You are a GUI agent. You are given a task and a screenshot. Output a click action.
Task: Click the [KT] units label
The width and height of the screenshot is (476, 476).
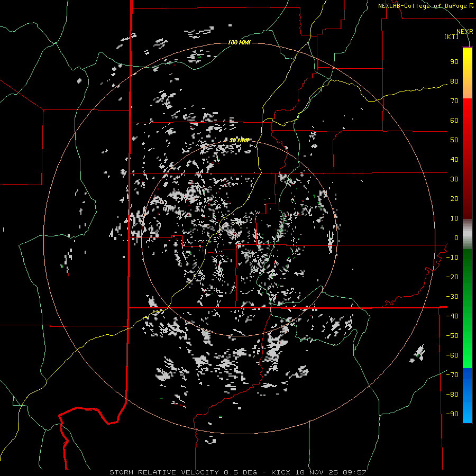tap(452, 36)
